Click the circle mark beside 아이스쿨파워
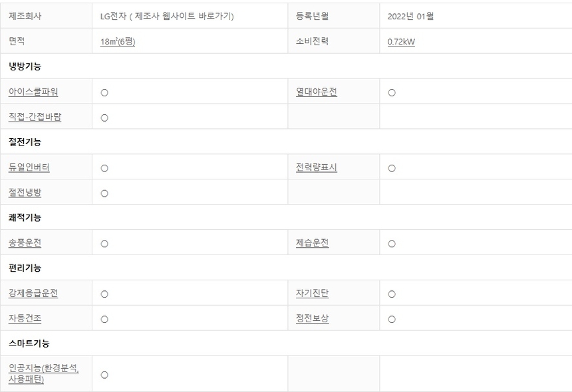The width and height of the screenshot is (572, 392). (104, 93)
